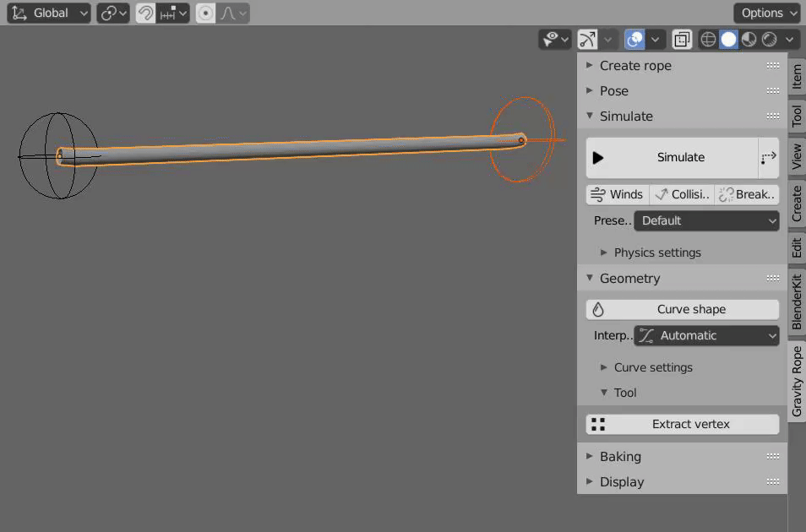Switch to rendered viewport shading
The height and width of the screenshot is (532, 806).
pos(769,39)
